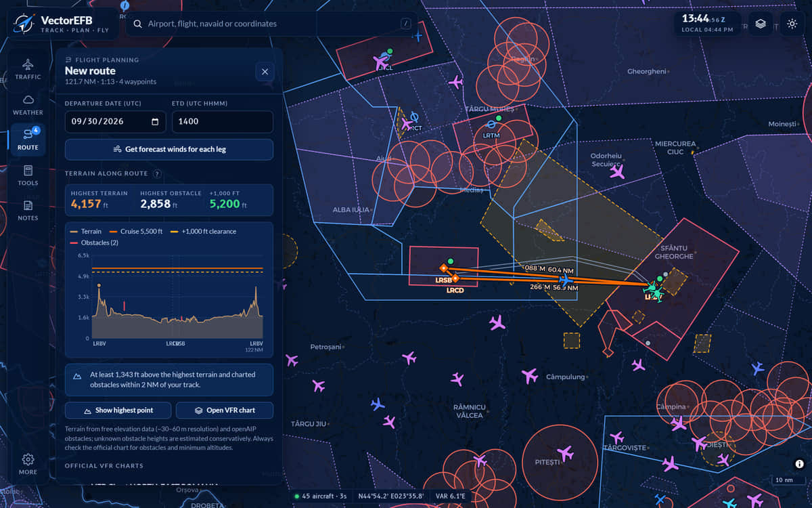The height and width of the screenshot is (508, 812).
Task: Click the Show highest point button
Action: coord(118,410)
